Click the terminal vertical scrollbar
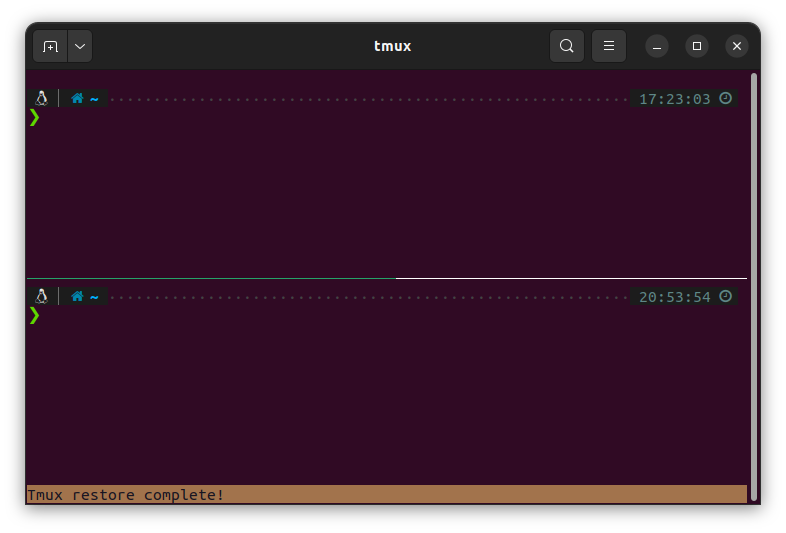 point(753,287)
